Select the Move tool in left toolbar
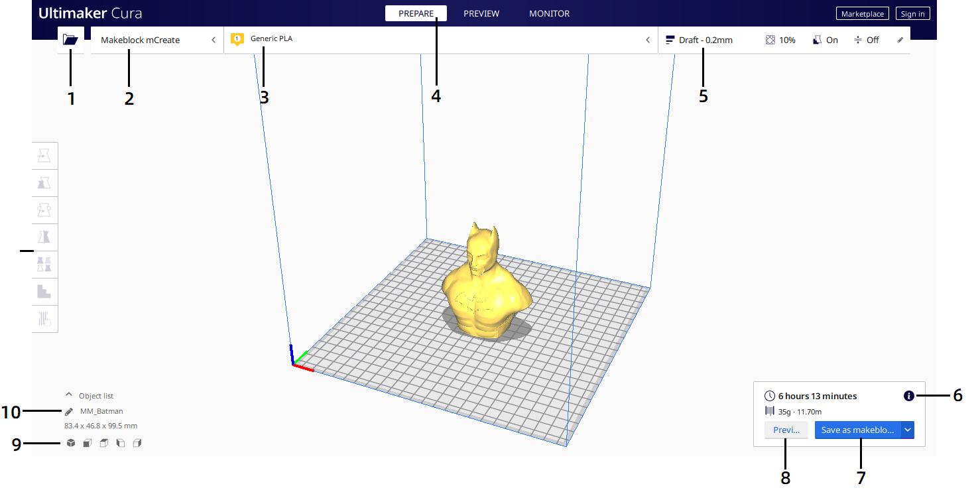980x496 pixels. 44,156
